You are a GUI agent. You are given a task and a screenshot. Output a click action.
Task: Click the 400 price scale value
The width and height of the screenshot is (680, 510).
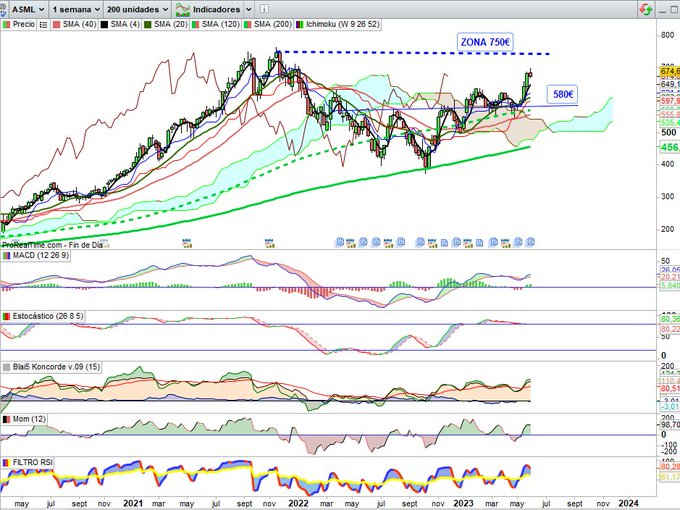[667, 164]
